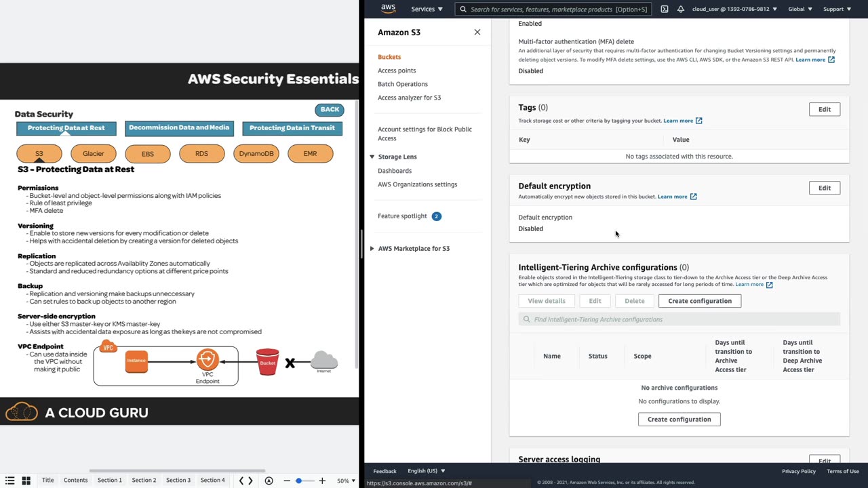Open the notifications bell

pos(681,9)
